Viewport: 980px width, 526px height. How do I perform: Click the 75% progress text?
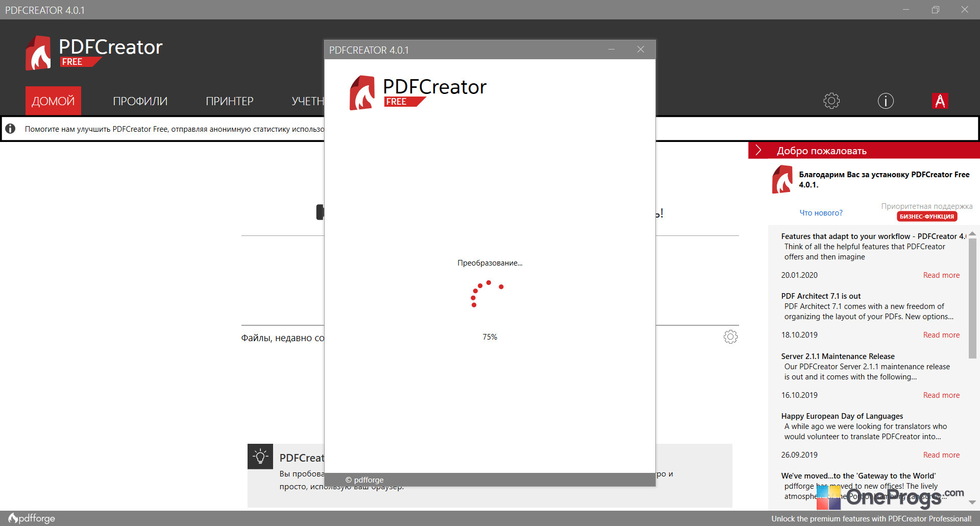(490, 337)
